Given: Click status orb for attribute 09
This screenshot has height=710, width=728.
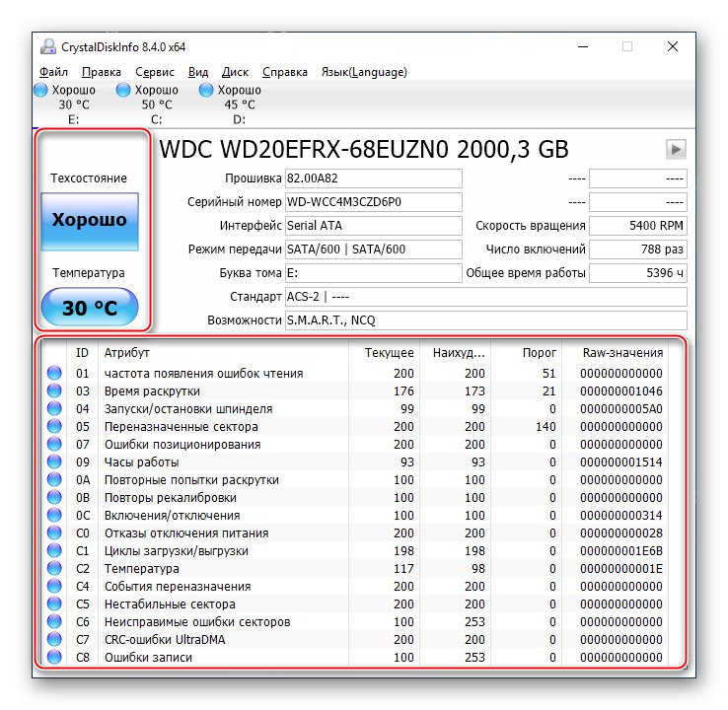Looking at the screenshot, I should [54, 461].
